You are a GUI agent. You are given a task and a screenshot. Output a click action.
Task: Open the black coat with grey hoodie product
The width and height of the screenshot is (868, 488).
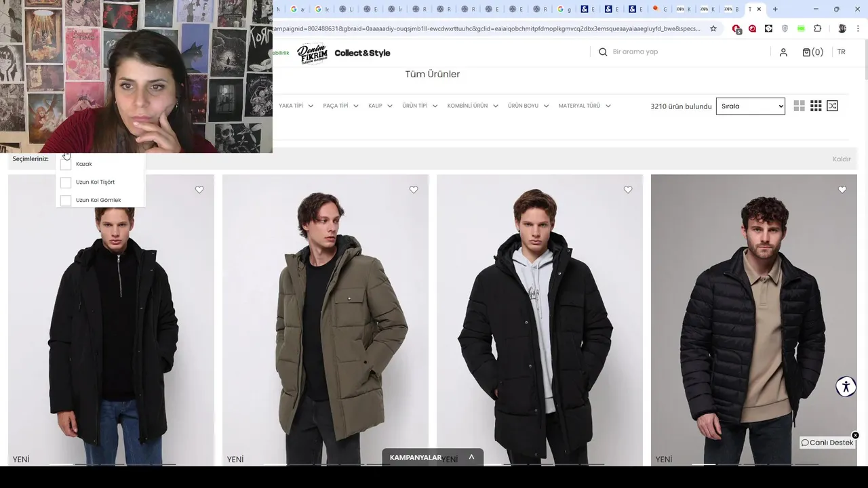(x=540, y=320)
